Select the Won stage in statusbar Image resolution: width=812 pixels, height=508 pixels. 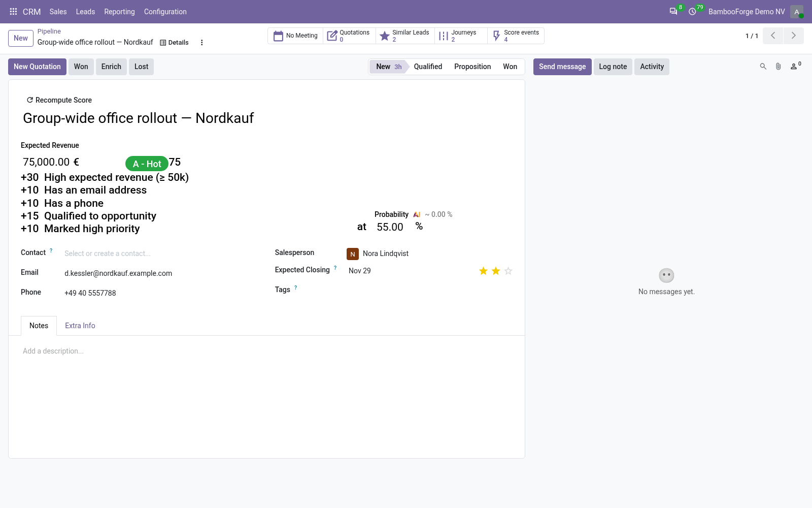(510, 67)
